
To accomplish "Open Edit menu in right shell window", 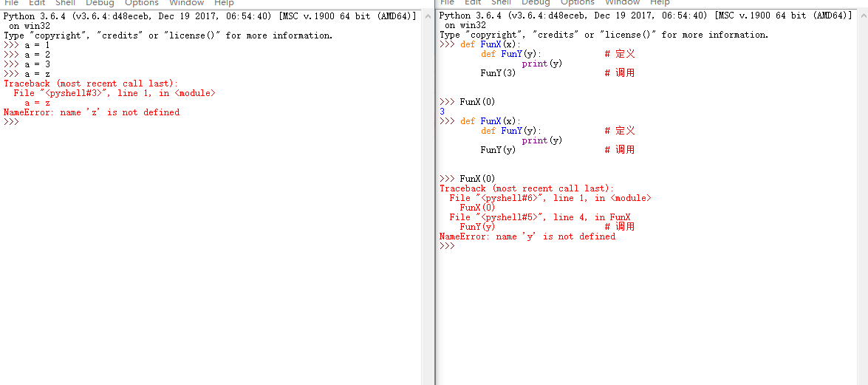I will (473, 3).
